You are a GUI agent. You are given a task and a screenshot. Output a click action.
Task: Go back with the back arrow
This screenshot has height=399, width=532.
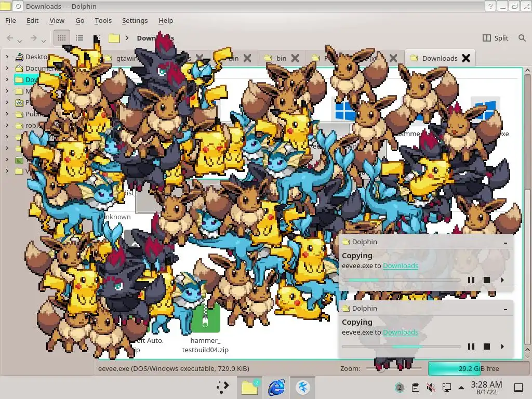click(10, 38)
